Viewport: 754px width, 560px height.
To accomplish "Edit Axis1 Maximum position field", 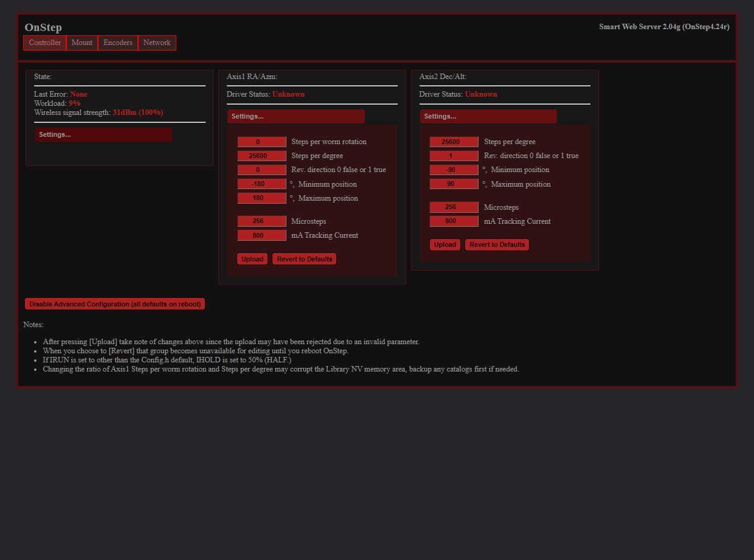I will (x=261, y=198).
